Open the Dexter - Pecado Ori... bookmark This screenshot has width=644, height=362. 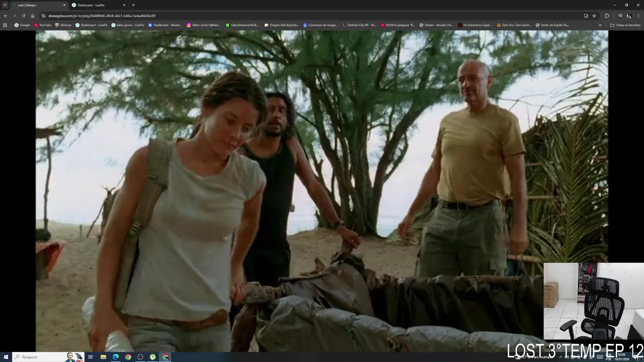pyautogui.click(x=436, y=25)
